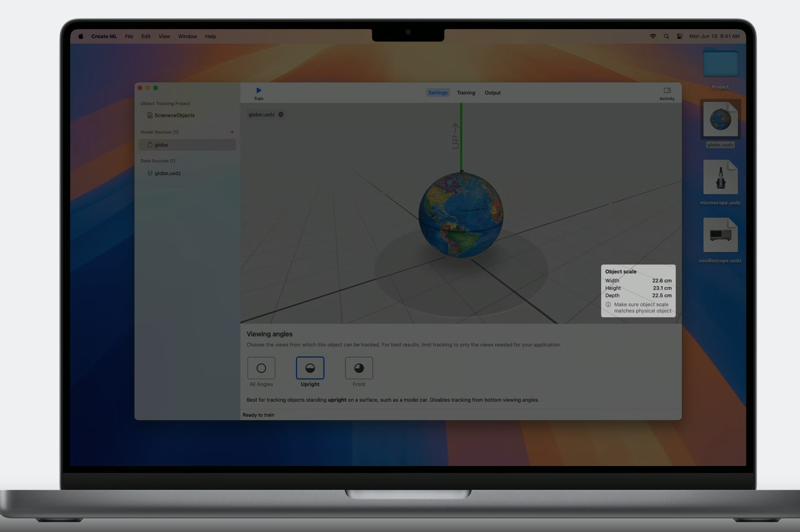Open the Create ML menu
This screenshot has width=800, height=532.
click(x=104, y=36)
